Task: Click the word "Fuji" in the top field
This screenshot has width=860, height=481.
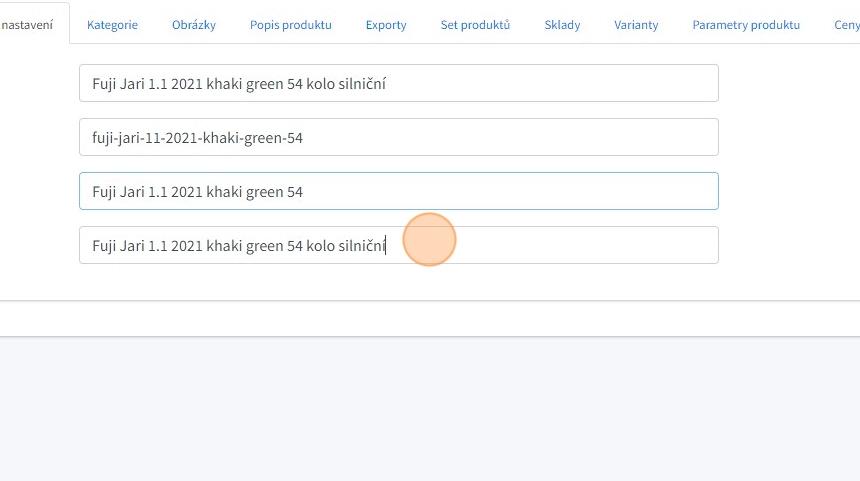Action: click(104, 83)
